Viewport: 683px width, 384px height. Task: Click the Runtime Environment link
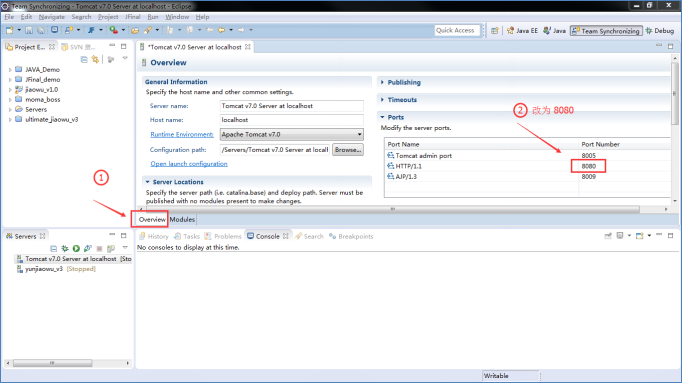pos(182,135)
